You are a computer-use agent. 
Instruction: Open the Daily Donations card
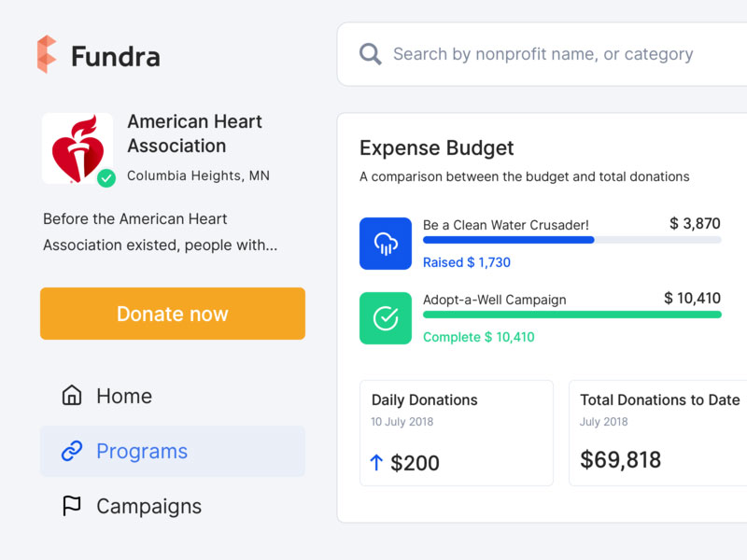click(x=457, y=433)
